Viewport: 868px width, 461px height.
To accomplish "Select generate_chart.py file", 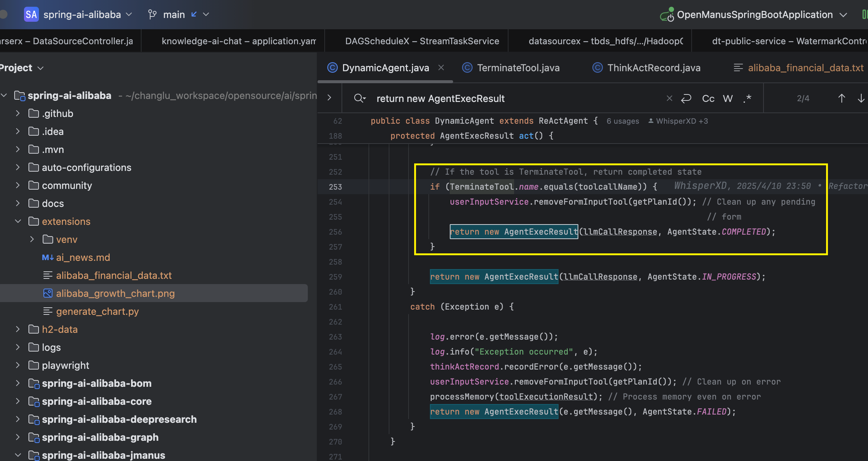I will 97,311.
